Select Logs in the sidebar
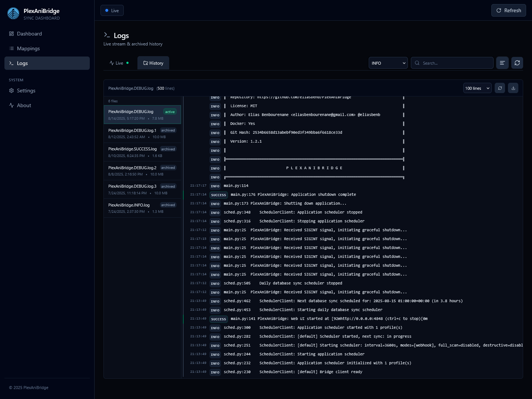 click(47, 63)
